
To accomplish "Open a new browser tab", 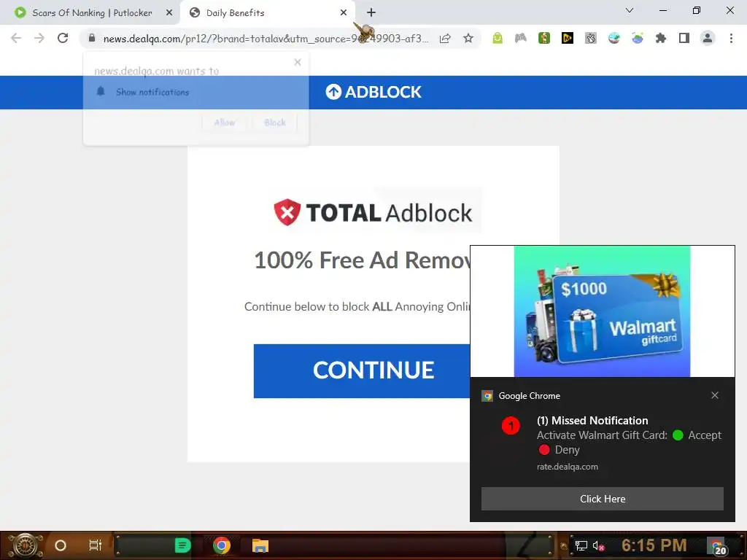I will tap(371, 13).
